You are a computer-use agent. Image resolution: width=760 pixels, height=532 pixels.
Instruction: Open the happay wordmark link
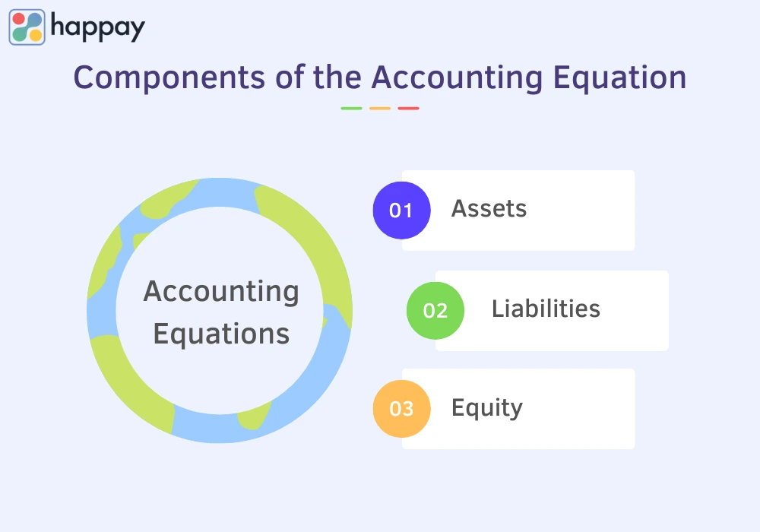(x=97, y=28)
